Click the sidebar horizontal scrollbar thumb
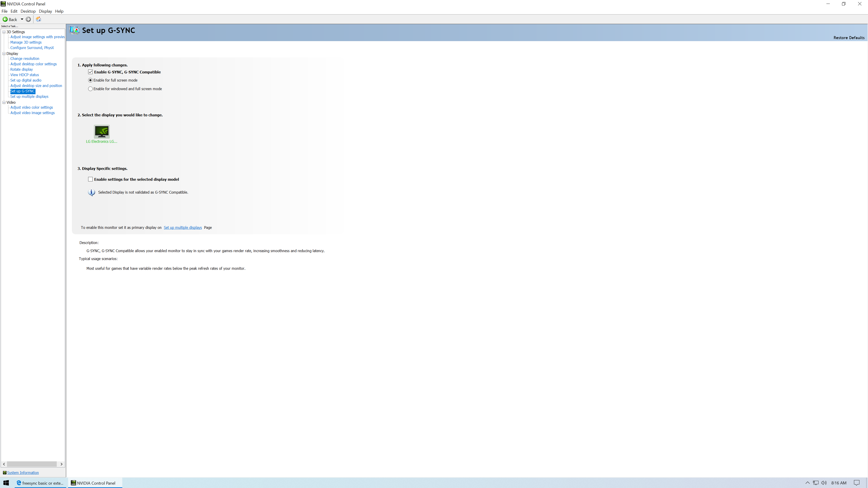Viewport: 868px width, 488px height. pyautogui.click(x=32, y=464)
